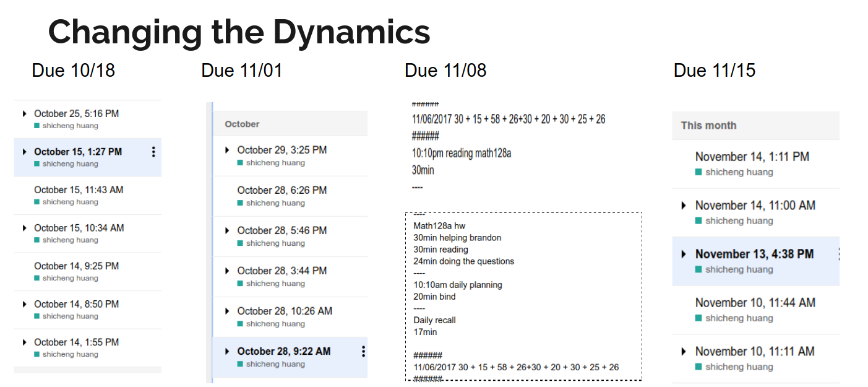Image resolution: width=868 pixels, height=387 pixels.
Task: Select the October 25, 5:16 PM version
Action: [87, 119]
